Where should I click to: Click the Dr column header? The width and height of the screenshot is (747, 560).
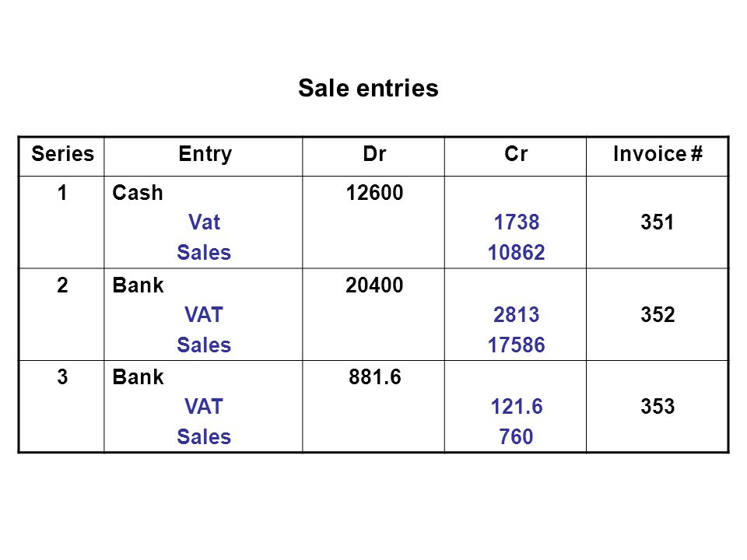point(374,154)
